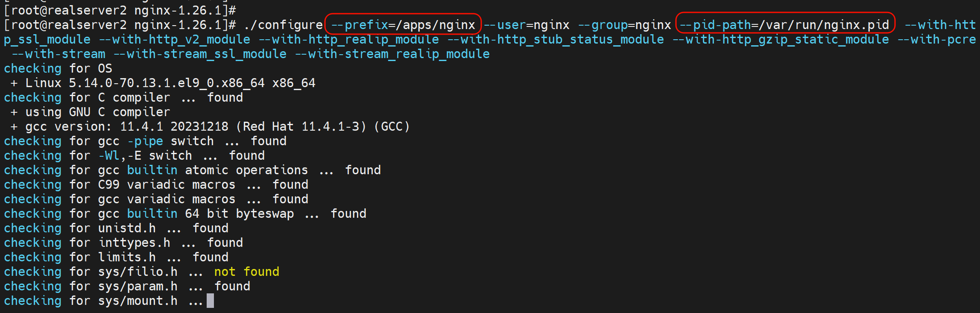Click the --with-http_stub_status_module flag
Viewport: 980px width, 313px height.
pyautogui.click(x=556, y=39)
